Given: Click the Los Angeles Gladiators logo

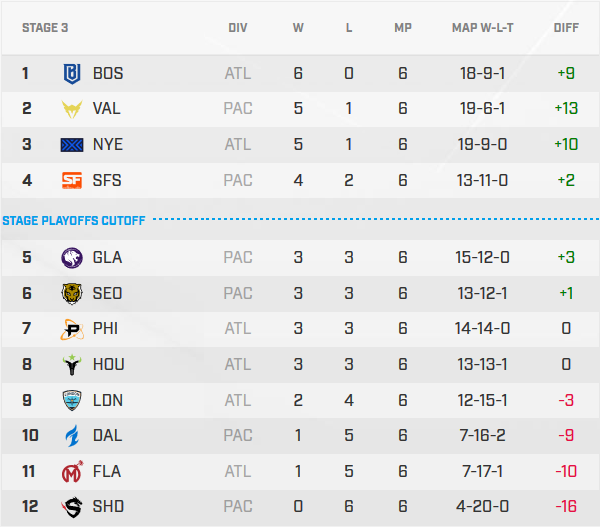Looking at the screenshot, I should click(72, 258).
